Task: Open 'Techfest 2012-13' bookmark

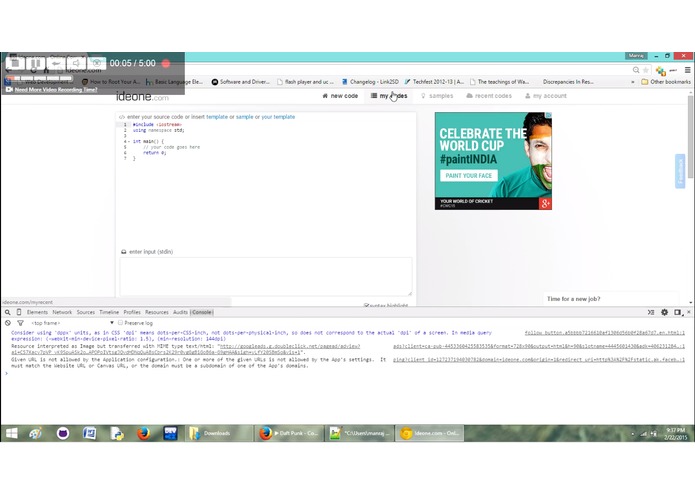Action: [434, 82]
